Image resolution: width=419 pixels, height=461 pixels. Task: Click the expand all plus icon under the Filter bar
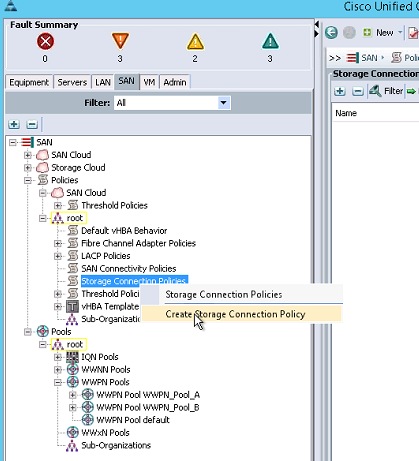pyautogui.click(x=14, y=124)
